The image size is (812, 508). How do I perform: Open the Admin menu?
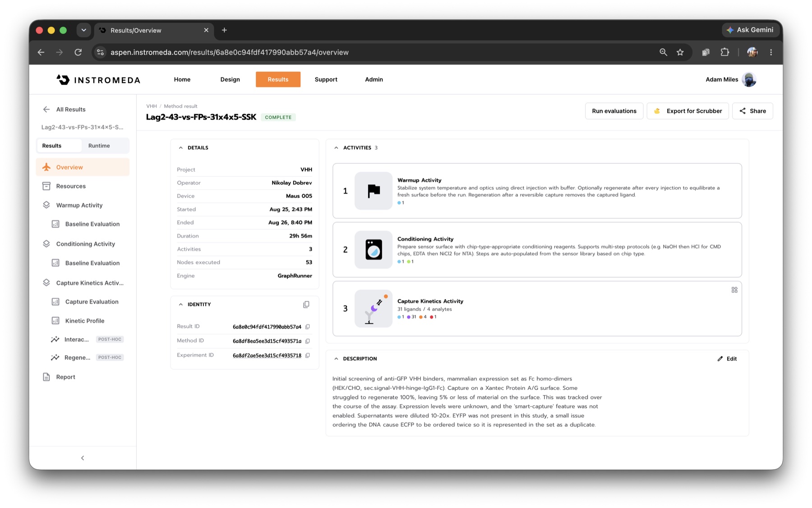[374, 79]
